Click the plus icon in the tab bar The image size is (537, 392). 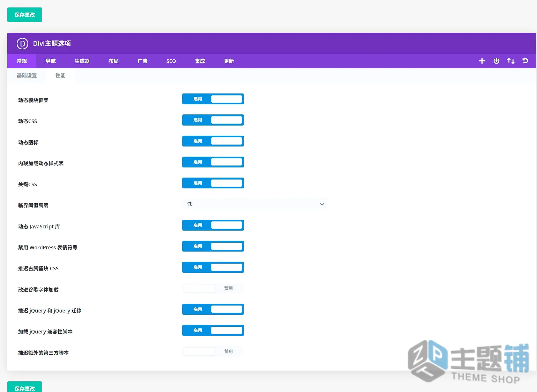coord(482,61)
